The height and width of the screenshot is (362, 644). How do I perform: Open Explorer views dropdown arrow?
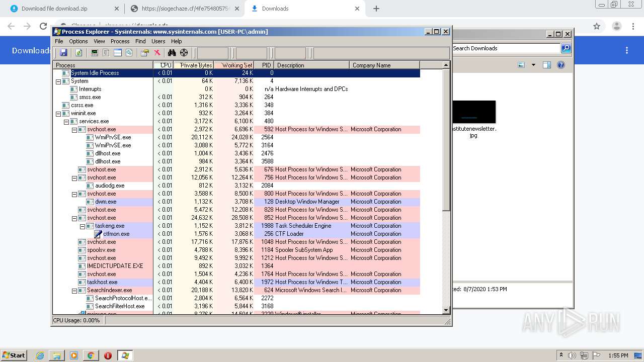tap(533, 65)
